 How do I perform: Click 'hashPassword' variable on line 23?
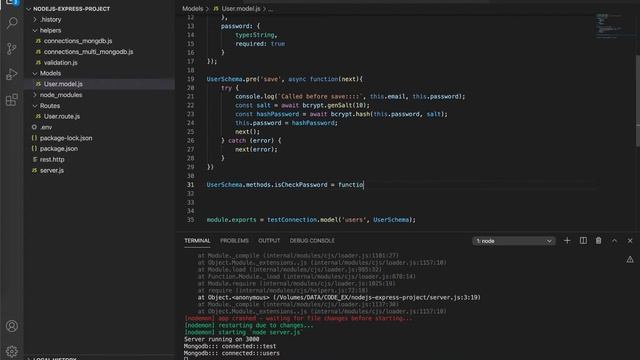coord(278,114)
